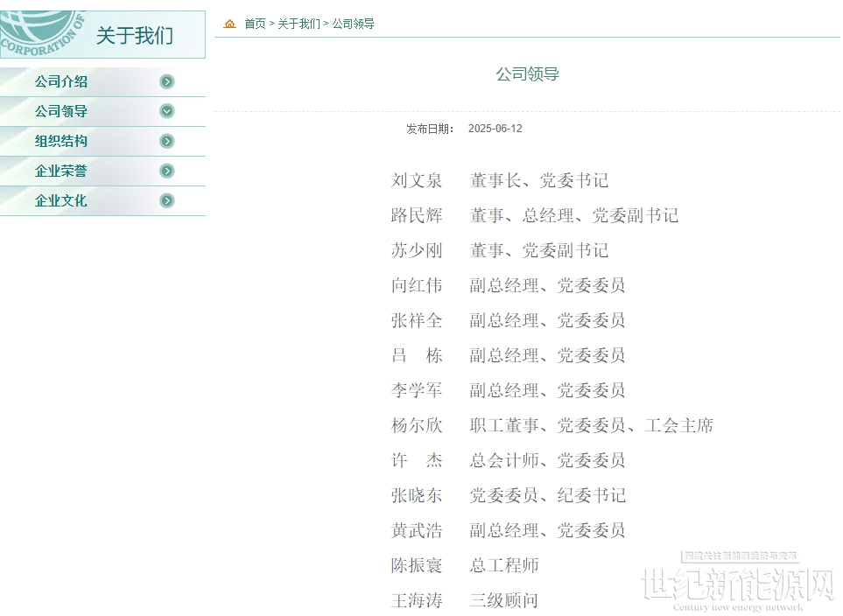Click the name 刘文泉 in the list
This screenshot has width=843, height=616.
[x=417, y=180]
